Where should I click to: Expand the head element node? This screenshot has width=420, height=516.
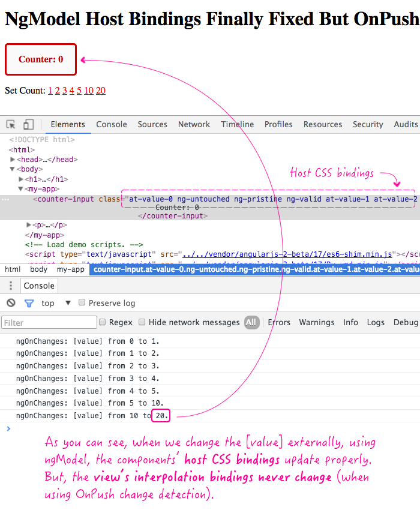[13, 160]
